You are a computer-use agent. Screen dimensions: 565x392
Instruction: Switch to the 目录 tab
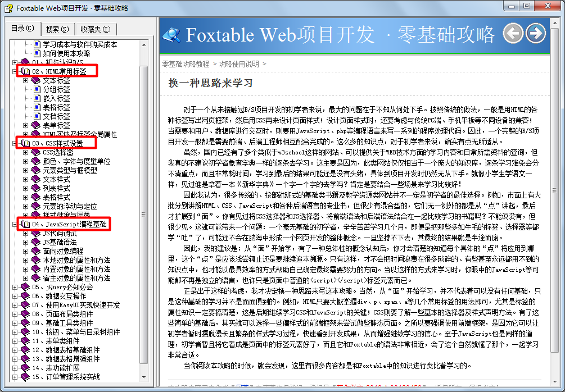pyautogui.click(x=22, y=29)
